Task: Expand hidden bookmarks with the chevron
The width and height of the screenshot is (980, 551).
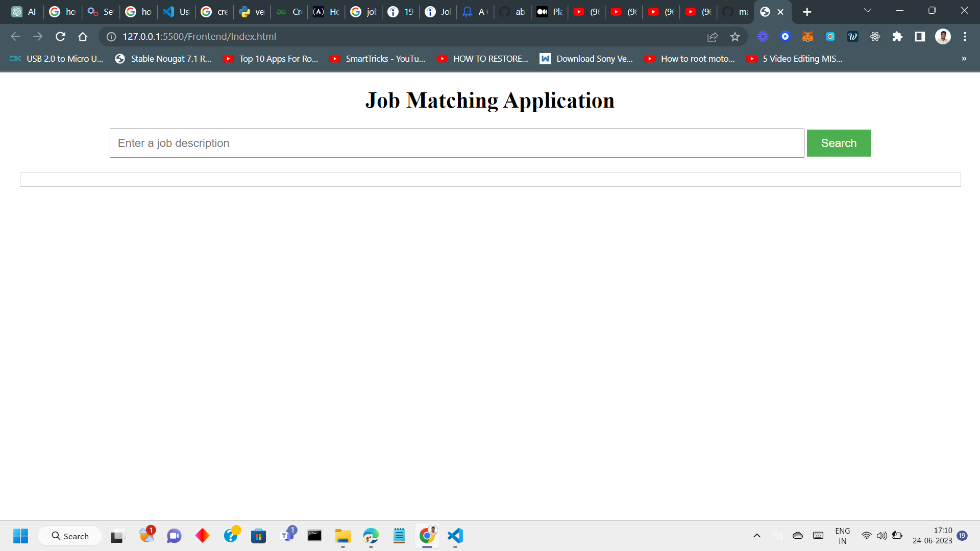Action: pyautogui.click(x=964, y=59)
